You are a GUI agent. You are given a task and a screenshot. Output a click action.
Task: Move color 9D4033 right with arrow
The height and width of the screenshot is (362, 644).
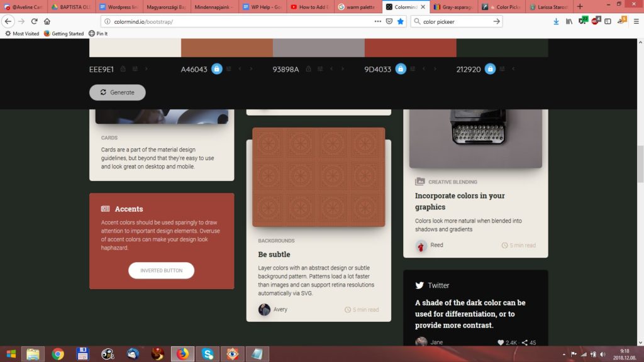coord(435,69)
